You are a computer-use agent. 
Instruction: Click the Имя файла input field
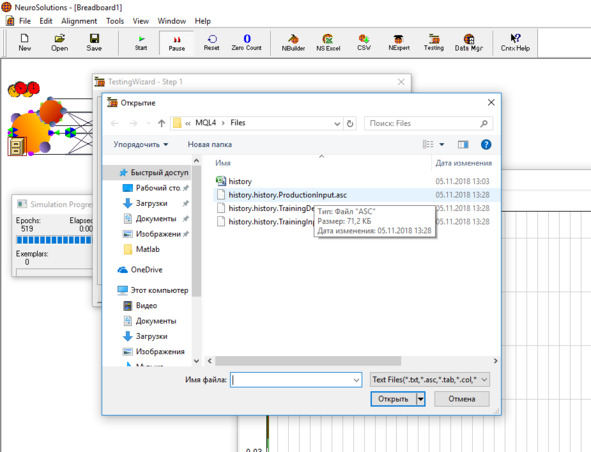(x=296, y=380)
